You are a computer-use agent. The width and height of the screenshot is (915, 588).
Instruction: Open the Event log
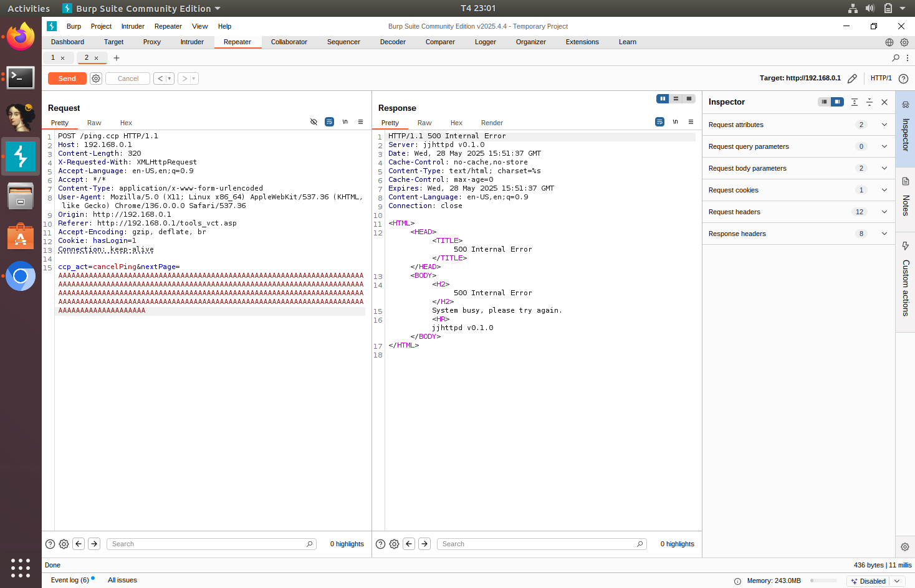coord(70,580)
